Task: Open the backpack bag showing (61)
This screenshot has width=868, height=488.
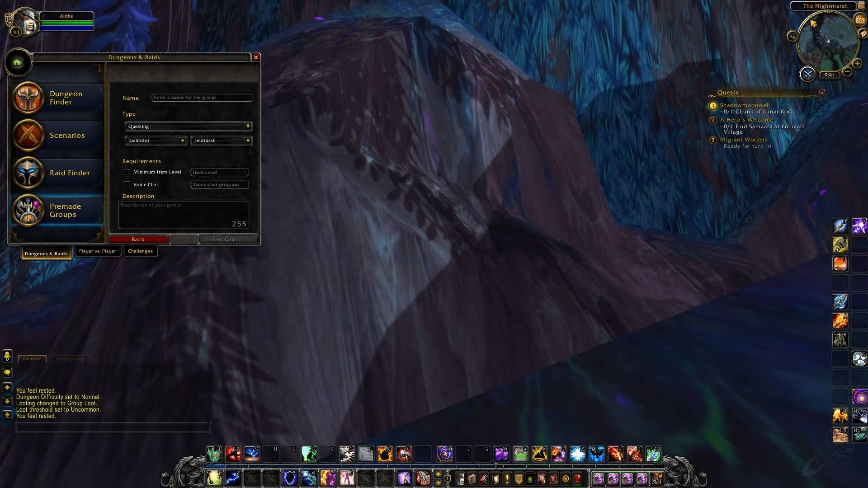Action: coord(656,479)
